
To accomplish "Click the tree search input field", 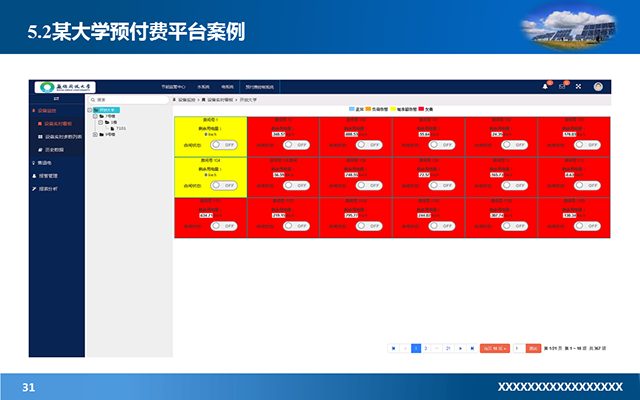I will (x=129, y=100).
